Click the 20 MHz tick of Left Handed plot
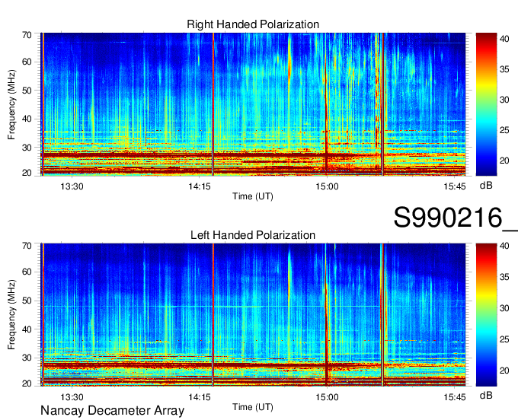Viewport: 518px width, 420px height. click(27, 383)
